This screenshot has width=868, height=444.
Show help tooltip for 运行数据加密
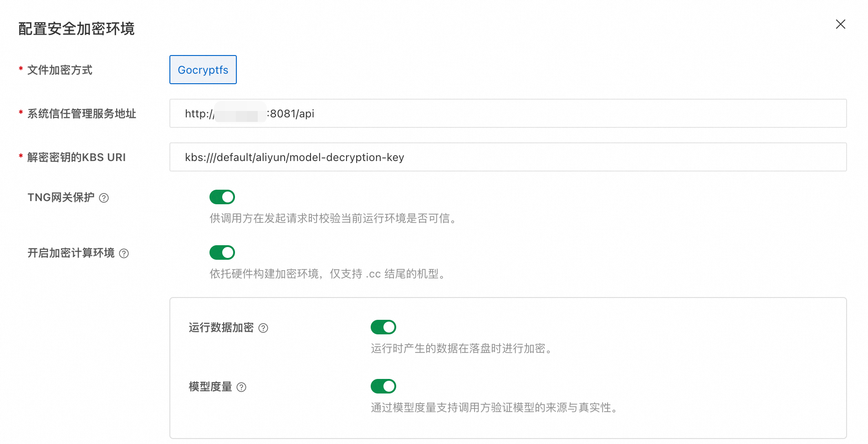pyautogui.click(x=263, y=328)
